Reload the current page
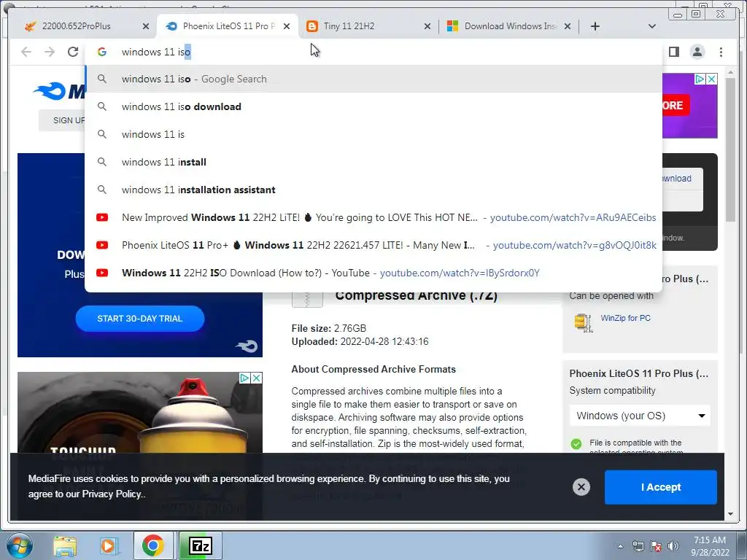 [x=73, y=52]
